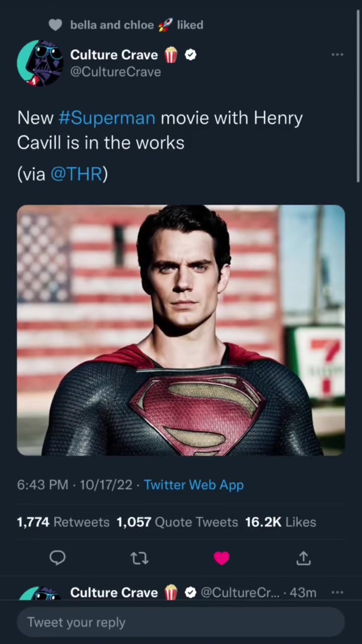Viewport: 362px width, 644px height.
Task: Tap the Tweet your reply field
Action: point(181,622)
